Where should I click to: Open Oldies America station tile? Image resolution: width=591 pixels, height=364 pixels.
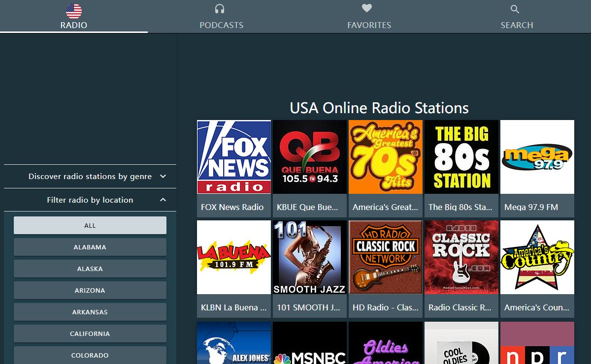coord(386,343)
